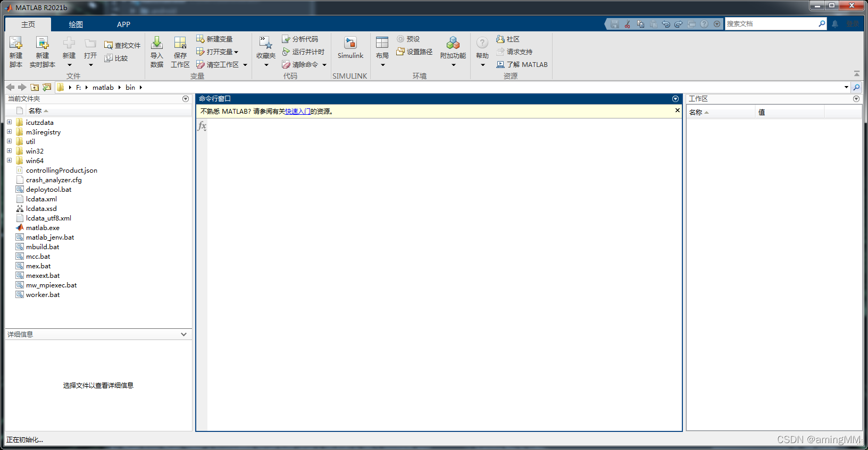
Task: Open the 工作区 (Workspace) panel actions menu
Action: coord(856,99)
